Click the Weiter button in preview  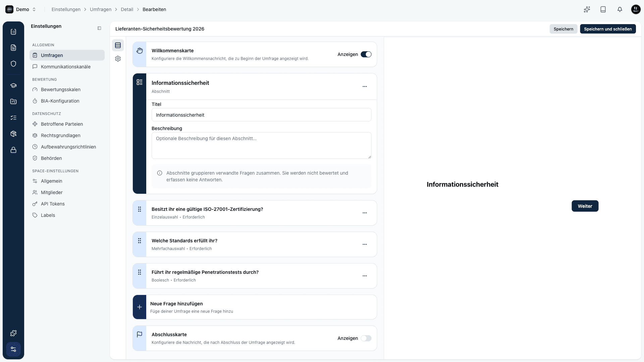[585, 206]
